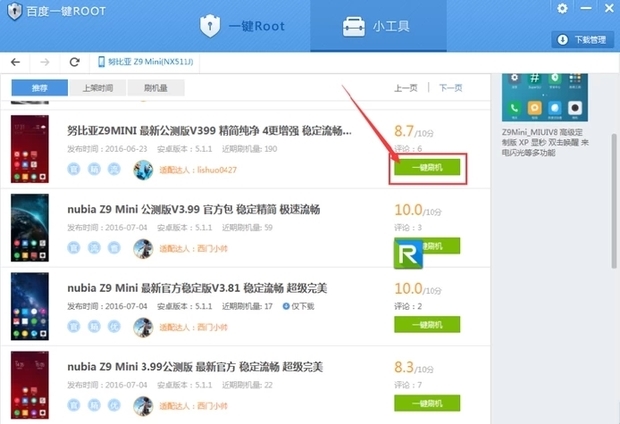This screenshot has width=620, height=424.
Task: Click the blue download icon beside 仅下载
Action: [286, 306]
